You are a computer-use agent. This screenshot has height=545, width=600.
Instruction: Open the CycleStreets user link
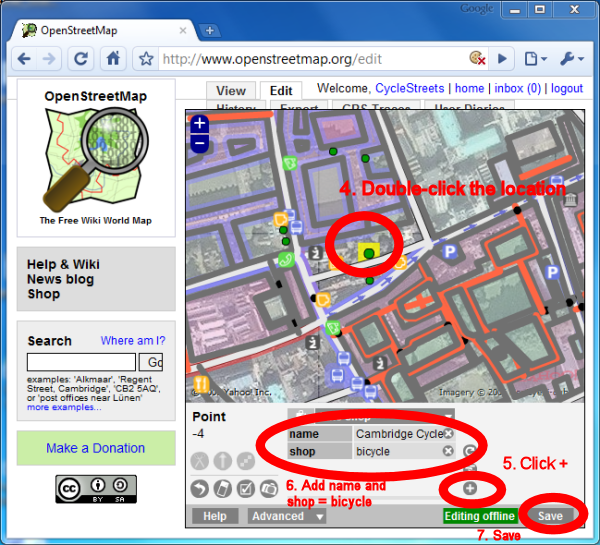click(x=409, y=88)
